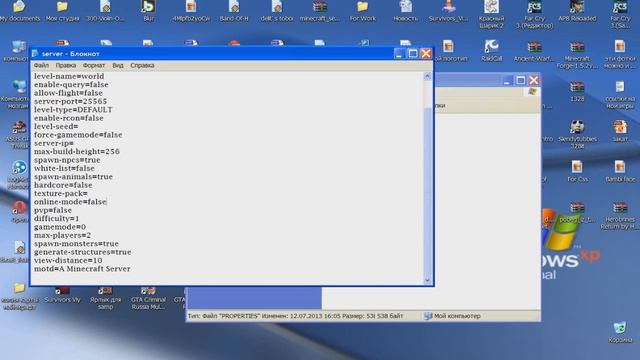Close the Explorer window behind Notepad
This screenshot has width=640, height=360.
pos(533,80)
